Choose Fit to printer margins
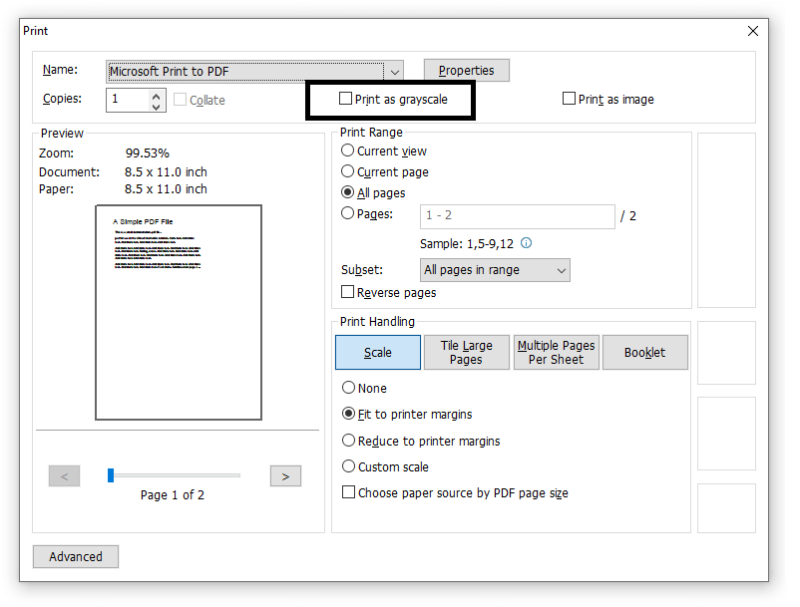The width and height of the screenshot is (800, 607). [348, 414]
